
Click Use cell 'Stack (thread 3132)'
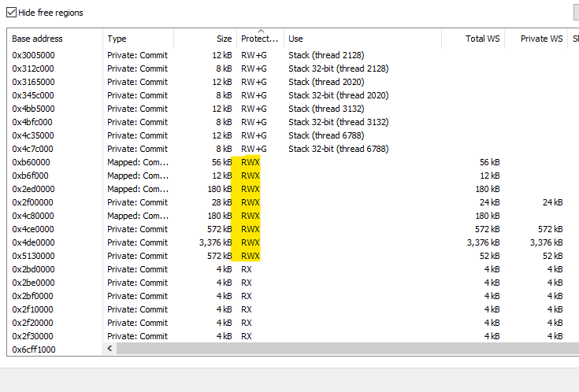point(326,109)
